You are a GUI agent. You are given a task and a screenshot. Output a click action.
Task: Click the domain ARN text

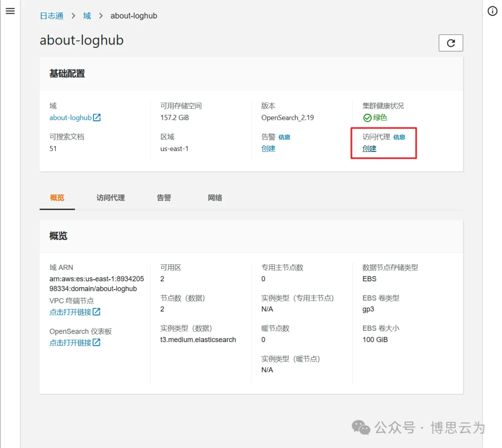97,283
